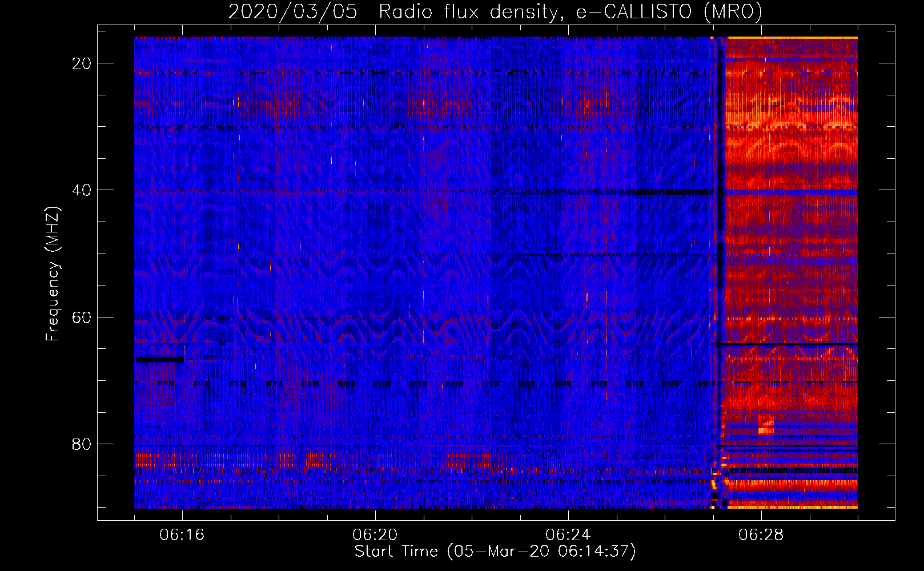
Task: Click the '20' frequency tick label
Action: click(x=82, y=63)
